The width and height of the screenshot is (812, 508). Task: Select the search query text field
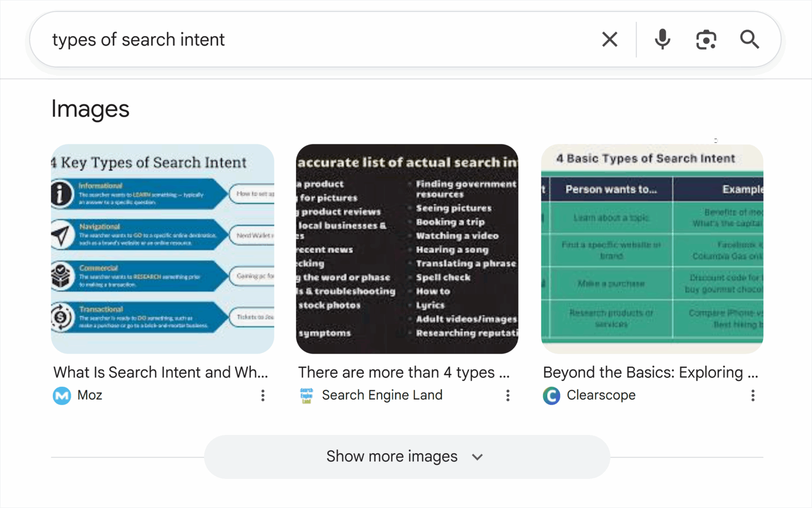point(317,39)
